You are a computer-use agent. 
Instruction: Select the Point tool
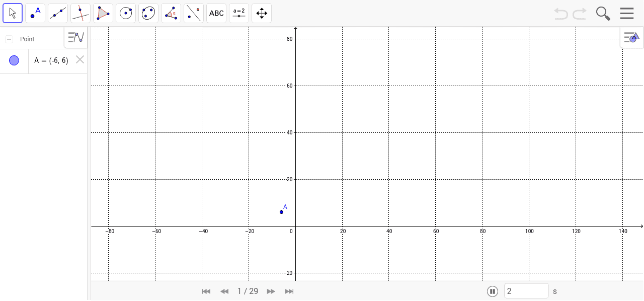(x=35, y=13)
